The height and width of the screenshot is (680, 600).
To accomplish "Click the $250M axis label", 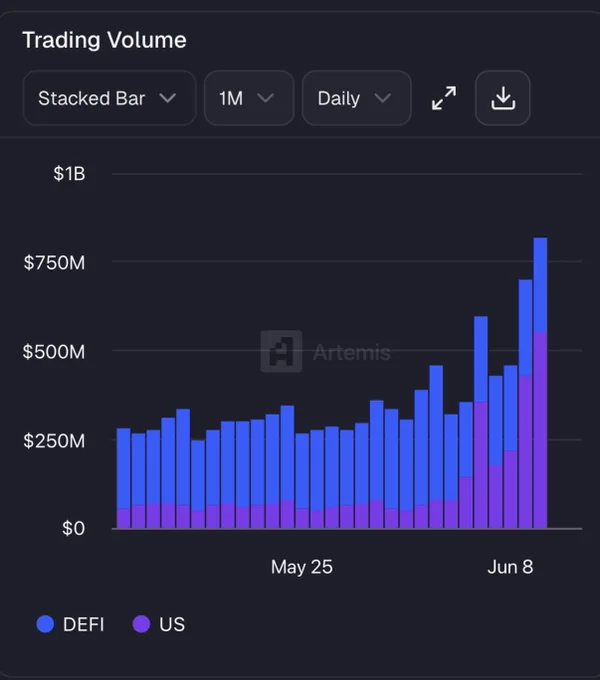I will [54, 441].
